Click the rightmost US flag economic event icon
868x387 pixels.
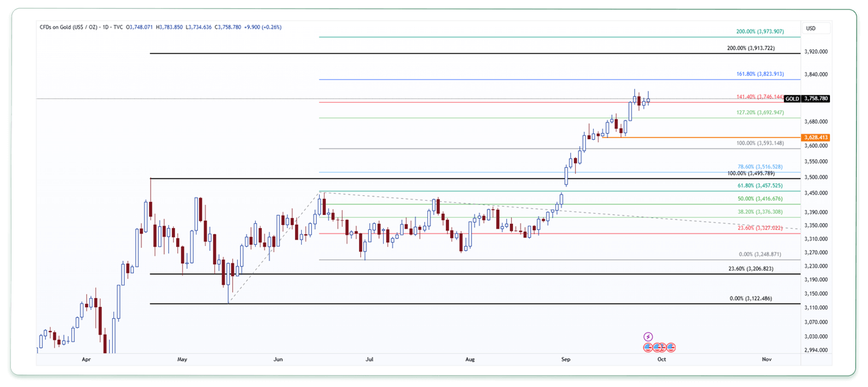671,347
